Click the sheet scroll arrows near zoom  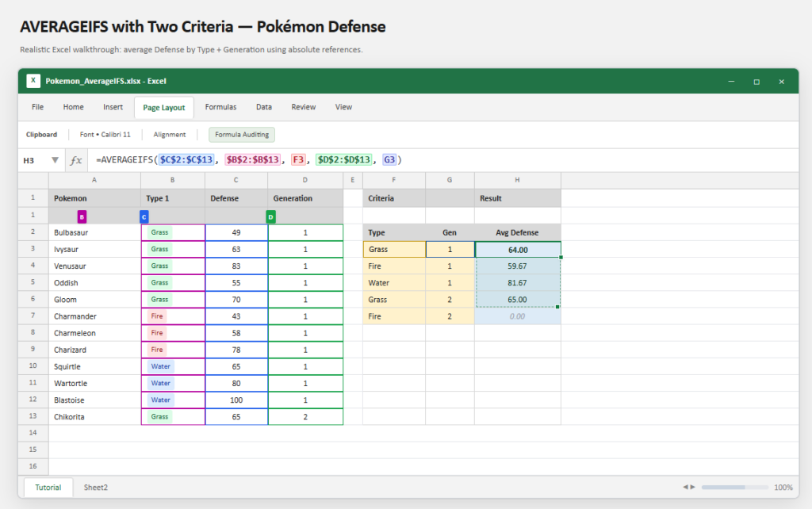[689, 488]
